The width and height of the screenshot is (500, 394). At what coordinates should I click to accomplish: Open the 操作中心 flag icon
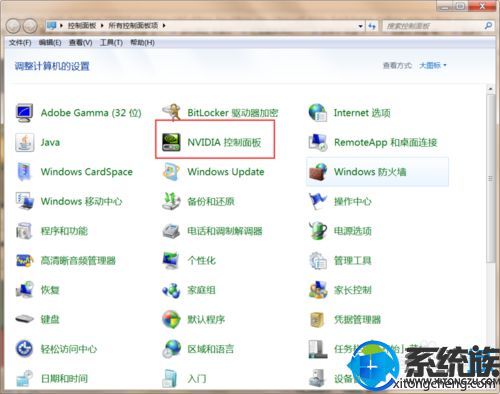(318, 201)
